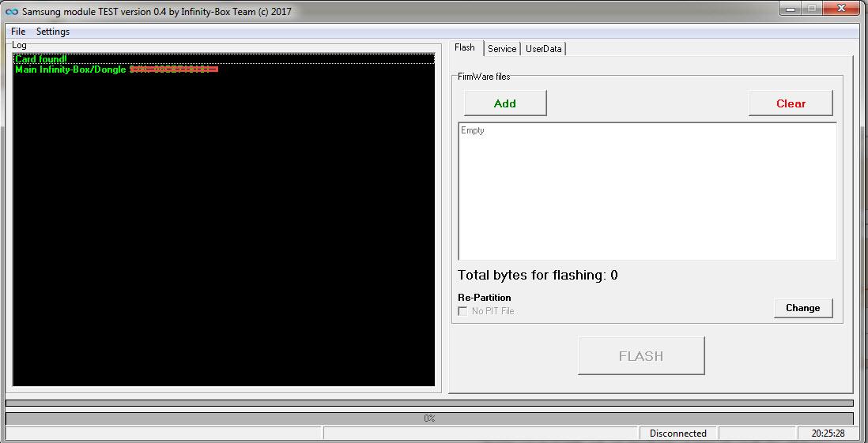Click the thin upper progress bar
Viewport: 868px width, 443px height.
(429, 404)
